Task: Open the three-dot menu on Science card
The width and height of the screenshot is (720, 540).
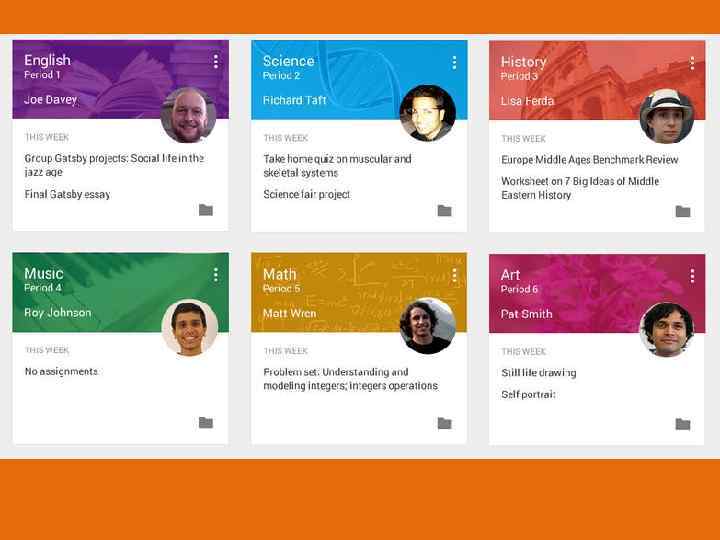Action: (454, 62)
